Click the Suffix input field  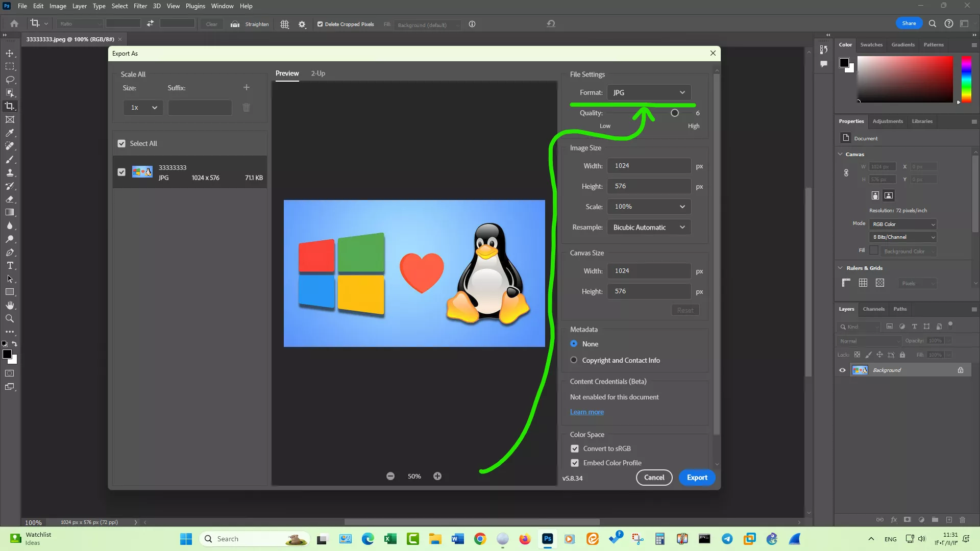coord(200,108)
